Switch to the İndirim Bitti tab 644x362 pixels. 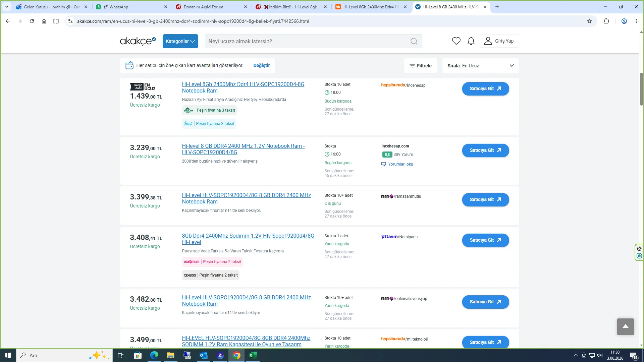point(291,7)
